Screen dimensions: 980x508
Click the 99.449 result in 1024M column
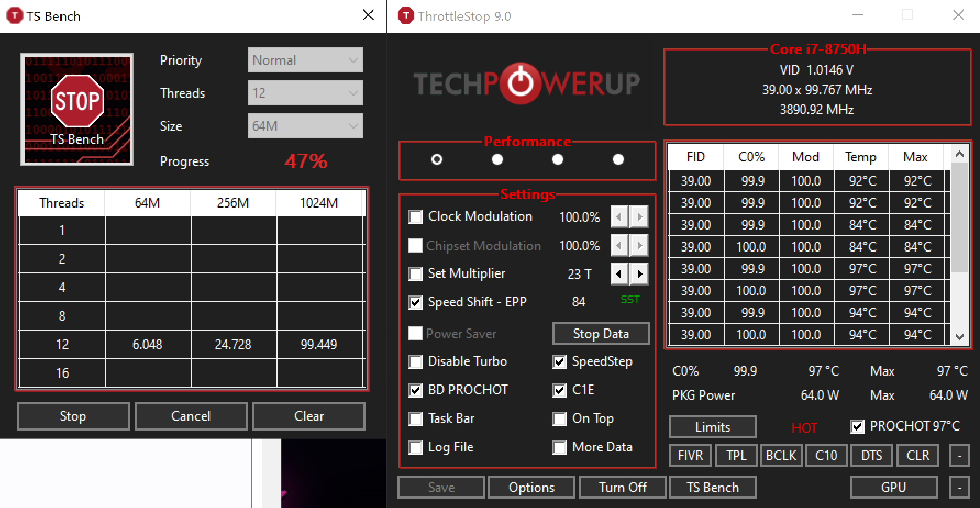[x=319, y=344]
